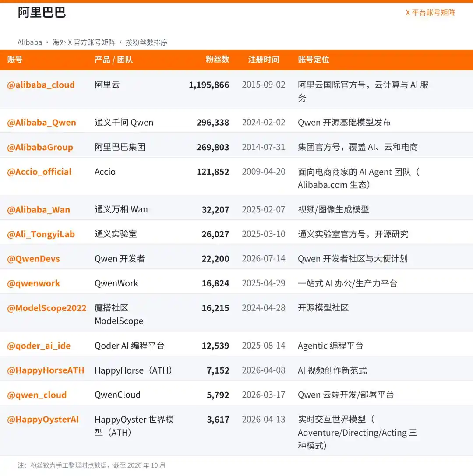Screen dimensions: 473x476
Task: Click the 阿里巴巴 page title
Action: tap(42, 12)
